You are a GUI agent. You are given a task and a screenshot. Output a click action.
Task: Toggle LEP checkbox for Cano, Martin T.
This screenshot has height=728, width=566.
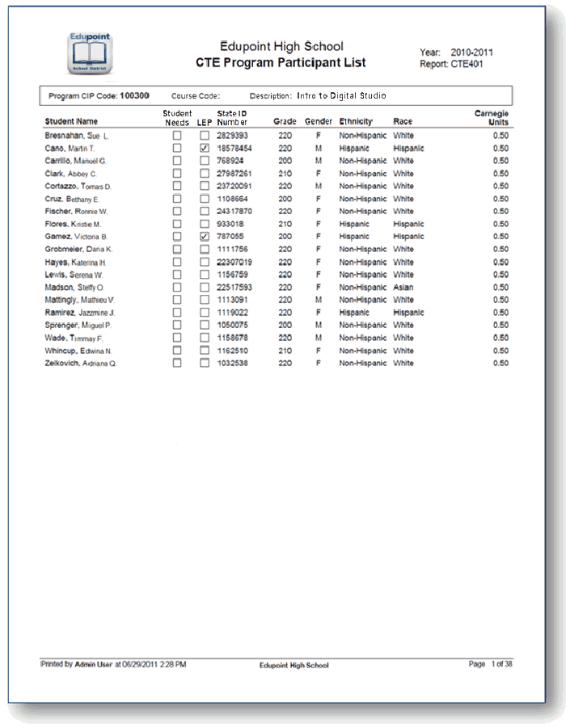(x=204, y=148)
